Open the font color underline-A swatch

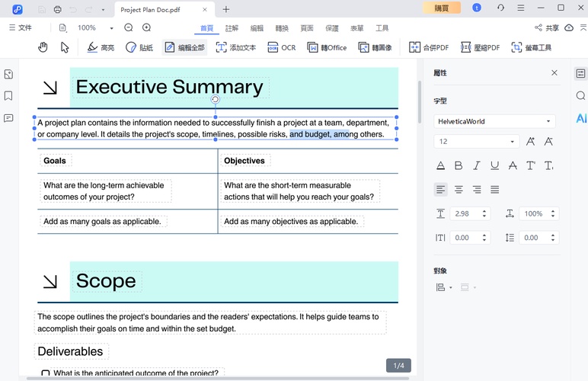440,165
